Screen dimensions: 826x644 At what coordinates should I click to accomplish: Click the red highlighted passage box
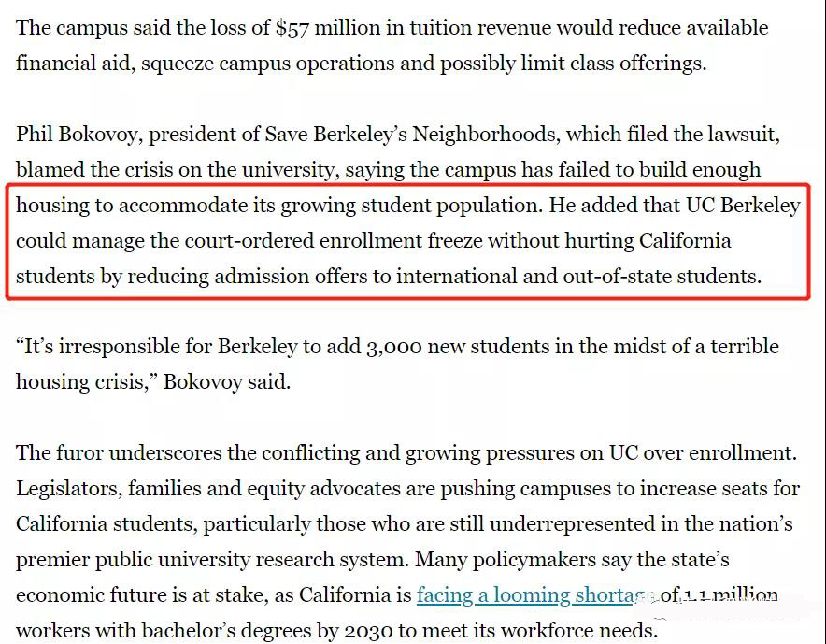pyautogui.click(x=407, y=241)
